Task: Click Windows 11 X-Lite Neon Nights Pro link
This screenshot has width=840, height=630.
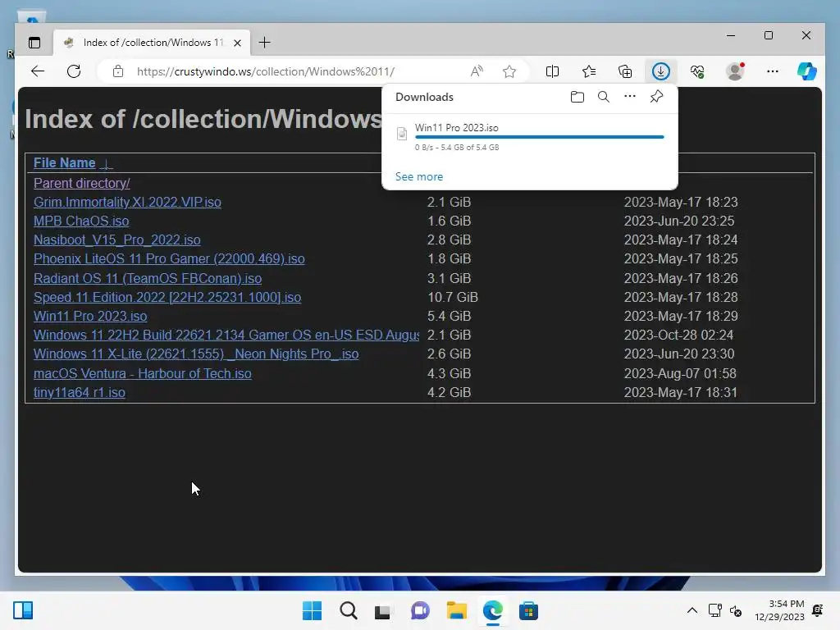Action: pos(196,354)
